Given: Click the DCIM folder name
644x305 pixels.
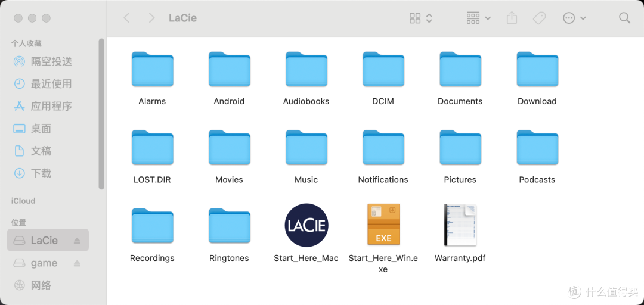Looking at the screenshot, I should click(x=383, y=101).
